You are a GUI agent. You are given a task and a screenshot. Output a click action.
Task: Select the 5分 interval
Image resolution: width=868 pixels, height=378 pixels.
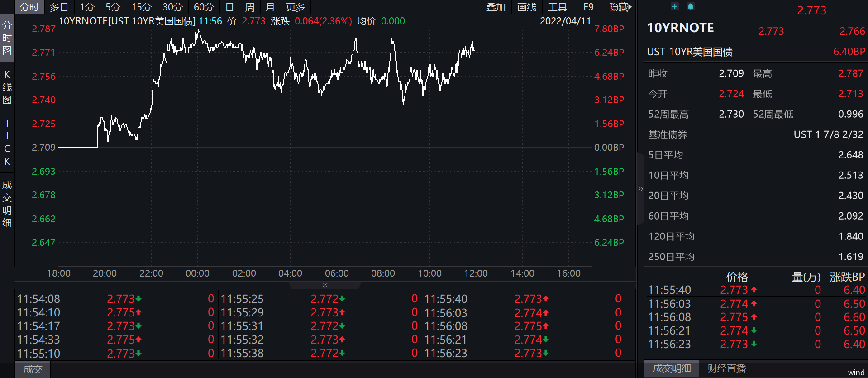tap(113, 7)
